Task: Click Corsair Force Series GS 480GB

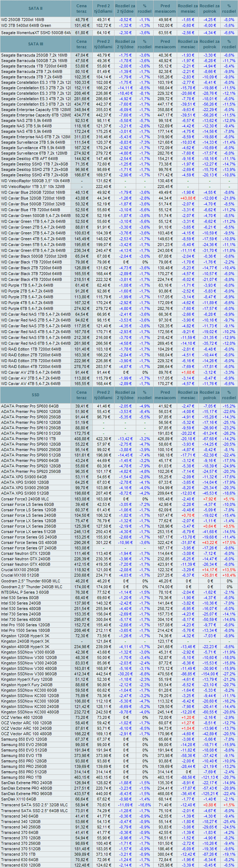Action: 29,542
